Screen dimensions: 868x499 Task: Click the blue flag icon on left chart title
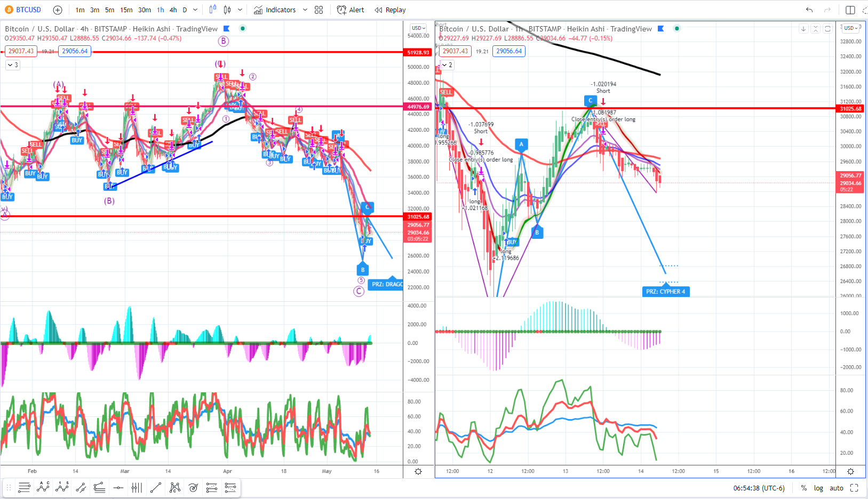point(227,29)
